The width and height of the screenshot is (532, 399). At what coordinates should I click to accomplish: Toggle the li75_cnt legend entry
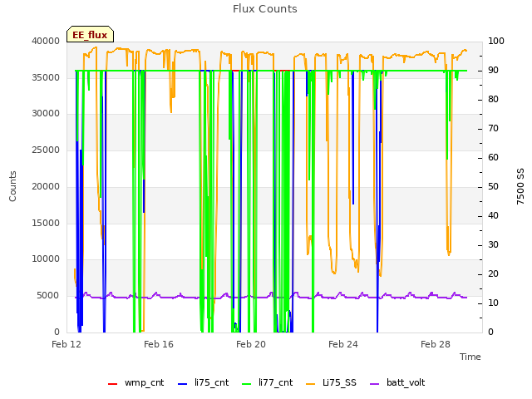pyautogui.click(x=203, y=382)
